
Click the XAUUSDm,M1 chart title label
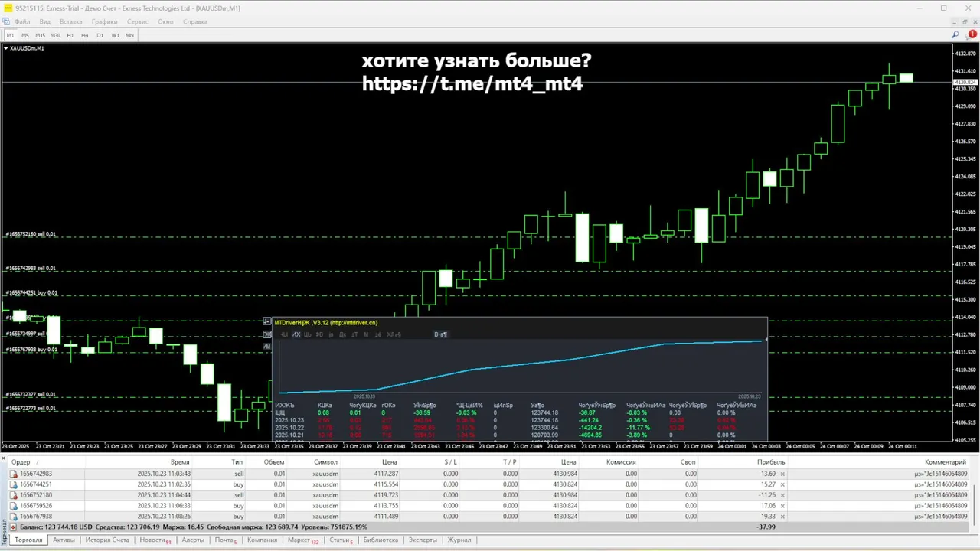(x=27, y=48)
